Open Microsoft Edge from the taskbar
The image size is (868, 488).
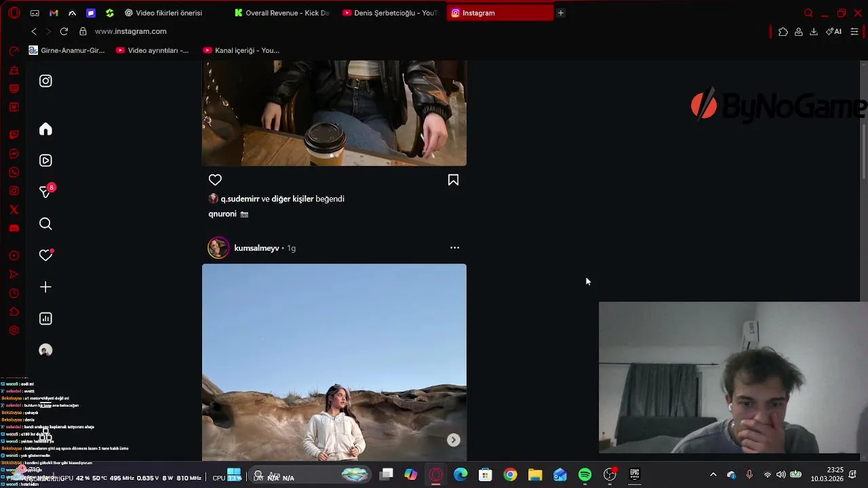point(460,475)
